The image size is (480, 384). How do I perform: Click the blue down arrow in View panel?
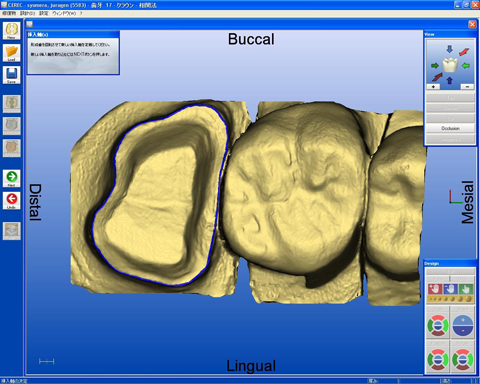(449, 49)
